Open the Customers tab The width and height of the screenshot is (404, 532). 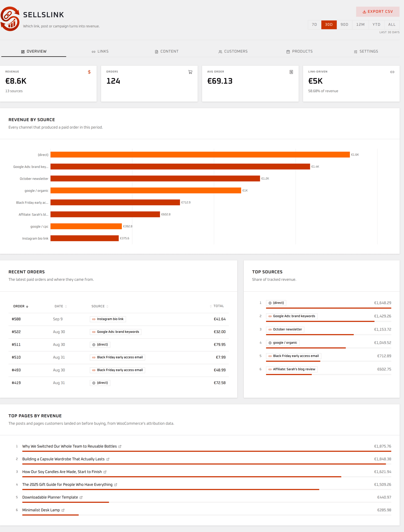click(x=233, y=51)
